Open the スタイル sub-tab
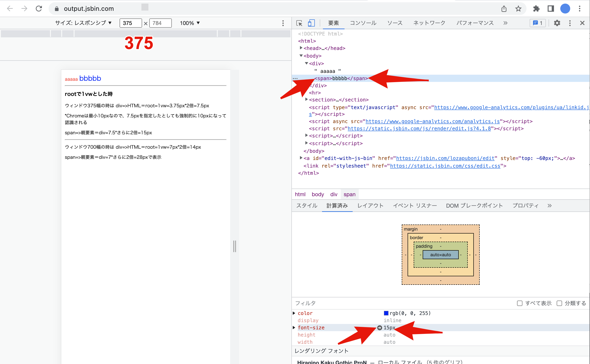This screenshot has width=590, height=364. 307,206
